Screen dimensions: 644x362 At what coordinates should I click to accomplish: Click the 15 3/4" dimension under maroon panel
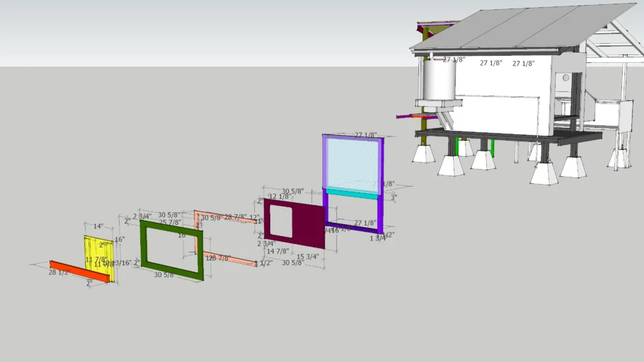click(307, 257)
